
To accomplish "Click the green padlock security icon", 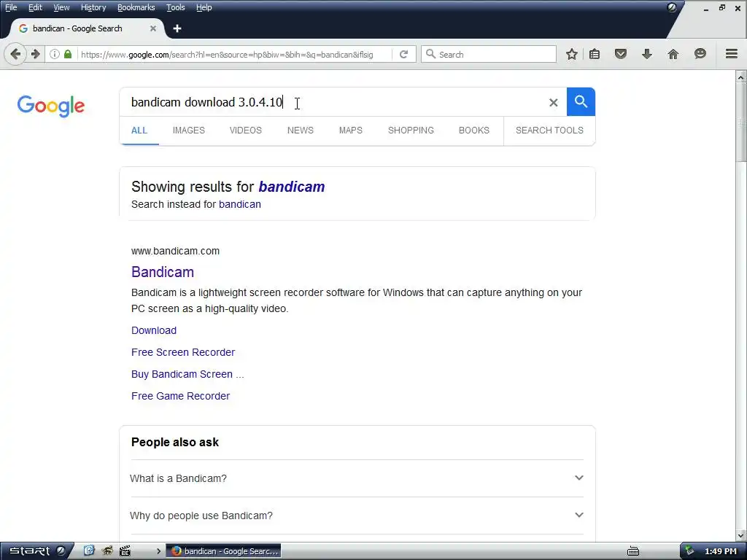I will [x=68, y=54].
